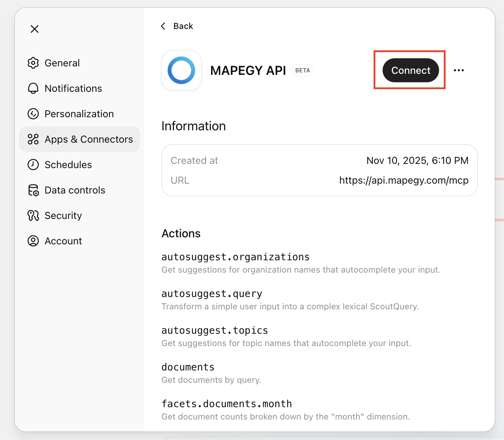Open the three-dot more options menu
Viewport: 504px width, 440px height.
coord(459,70)
